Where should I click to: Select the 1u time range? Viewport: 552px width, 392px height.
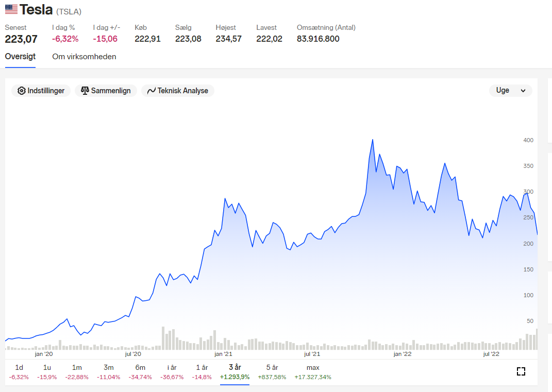pyautogui.click(x=47, y=372)
